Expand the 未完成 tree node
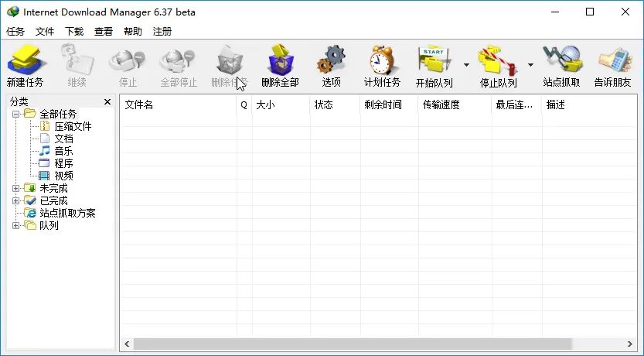 coord(15,188)
